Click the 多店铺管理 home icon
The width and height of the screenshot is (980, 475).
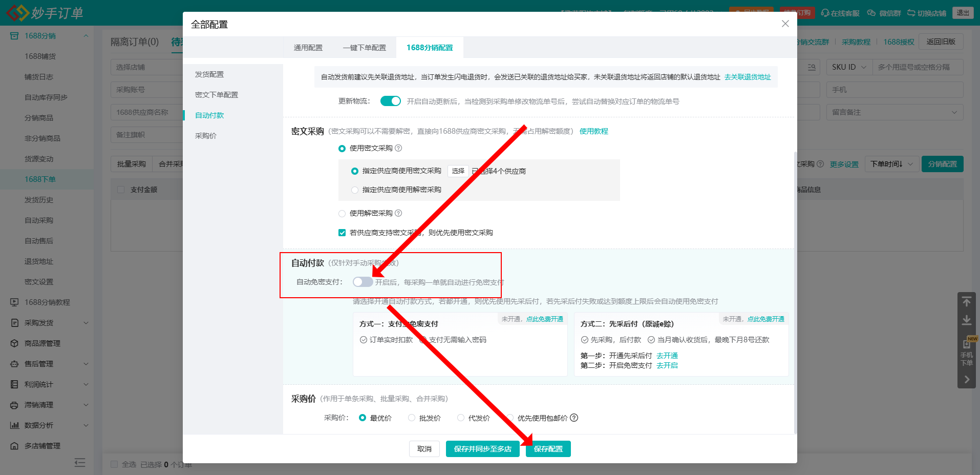tap(14, 446)
